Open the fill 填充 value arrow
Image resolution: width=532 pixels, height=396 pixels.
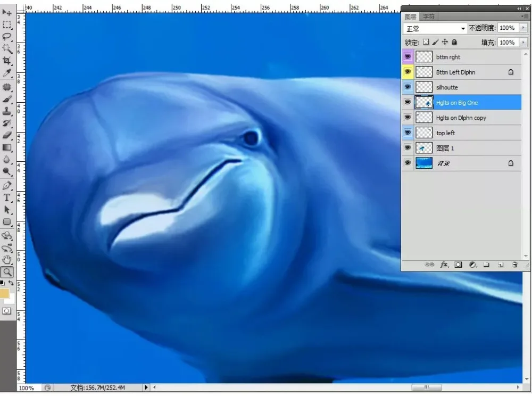[523, 43]
